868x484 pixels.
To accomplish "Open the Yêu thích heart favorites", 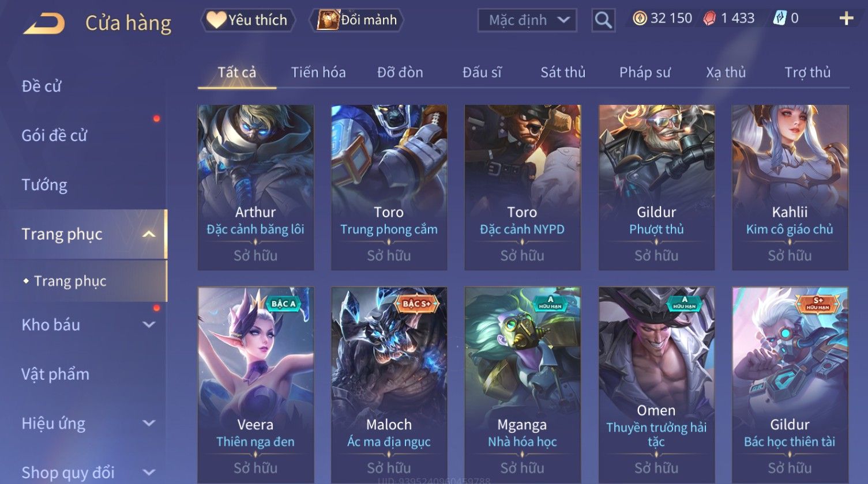I will [248, 20].
